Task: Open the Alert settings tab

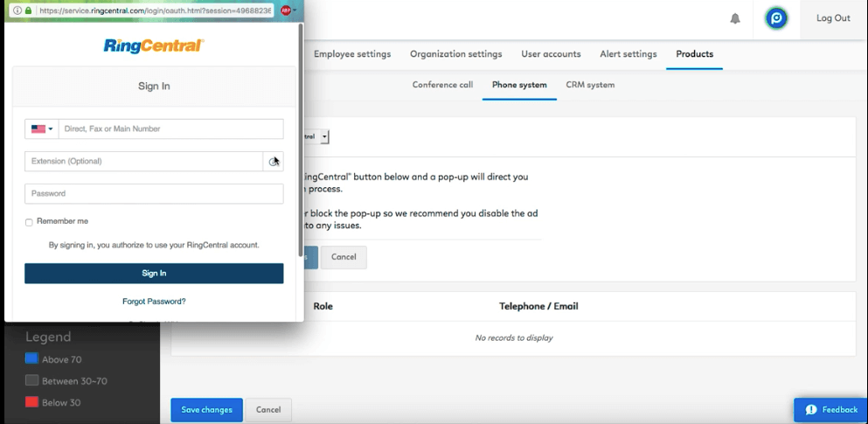Action: (628, 54)
